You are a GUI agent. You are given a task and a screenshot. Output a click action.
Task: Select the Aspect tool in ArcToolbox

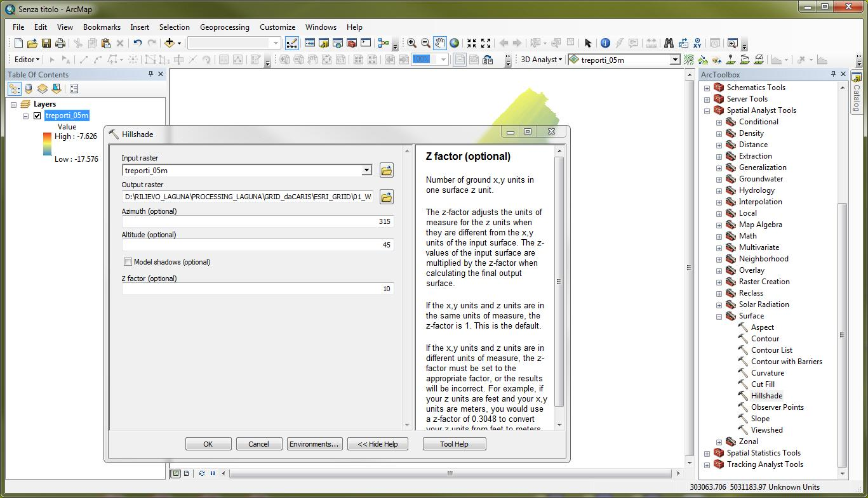pos(763,327)
